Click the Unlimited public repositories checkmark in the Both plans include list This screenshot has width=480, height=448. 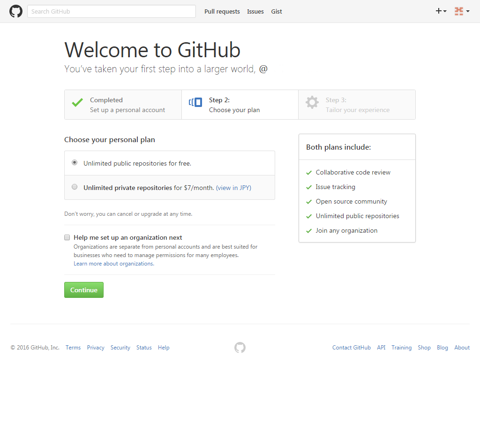click(309, 216)
